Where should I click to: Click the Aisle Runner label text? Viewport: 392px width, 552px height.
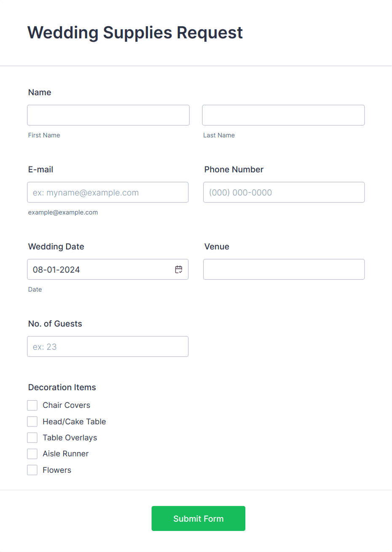click(66, 454)
